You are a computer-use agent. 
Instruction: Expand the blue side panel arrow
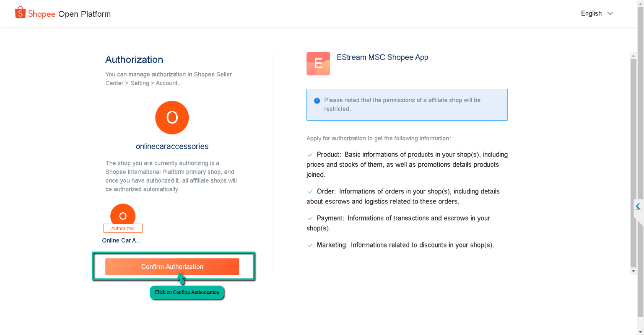(638, 206)
